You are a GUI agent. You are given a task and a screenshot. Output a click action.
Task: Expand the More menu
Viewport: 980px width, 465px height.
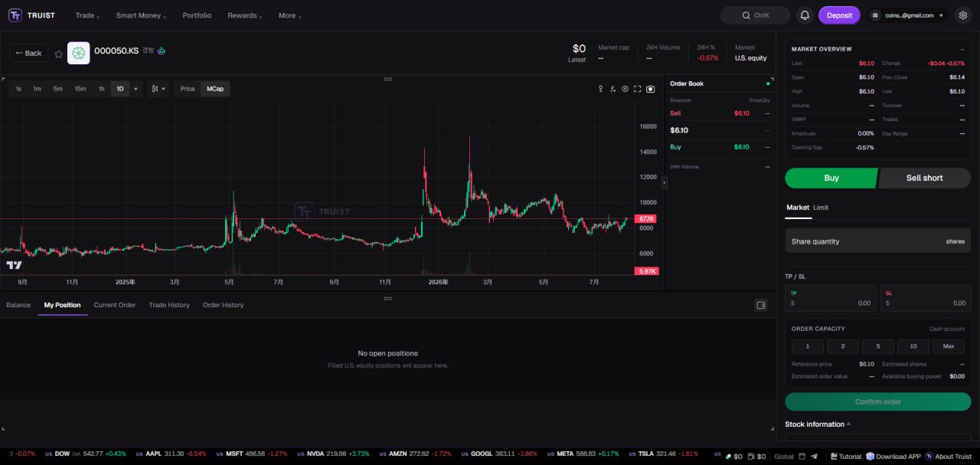pyautogui.click(x=289, y=15)
